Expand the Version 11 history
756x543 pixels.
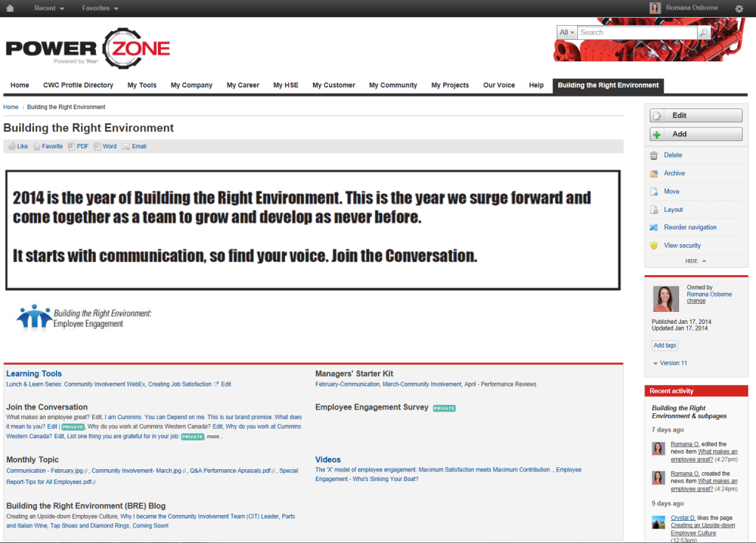click(x=670, y=363)
